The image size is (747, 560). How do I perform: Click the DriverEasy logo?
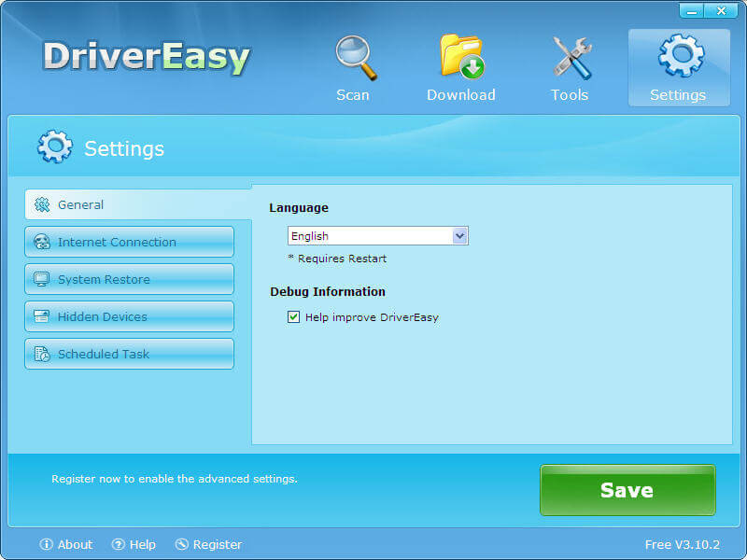coord(147,58)
